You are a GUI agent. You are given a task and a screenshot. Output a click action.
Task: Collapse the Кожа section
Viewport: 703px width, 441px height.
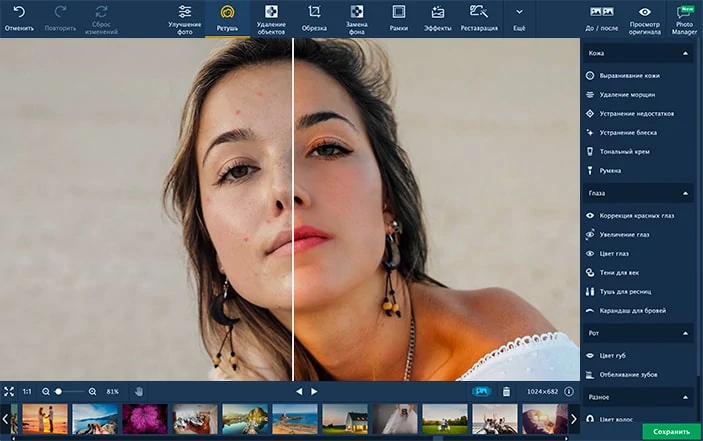pos(686,52)
